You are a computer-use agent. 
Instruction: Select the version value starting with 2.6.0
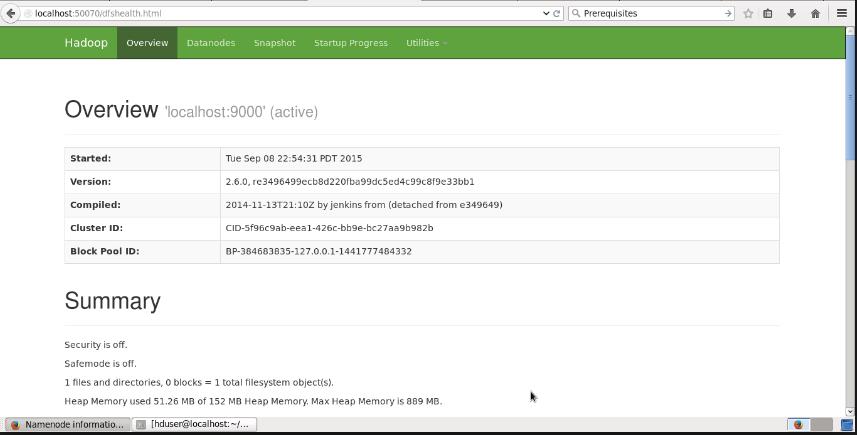click(350, 181)
